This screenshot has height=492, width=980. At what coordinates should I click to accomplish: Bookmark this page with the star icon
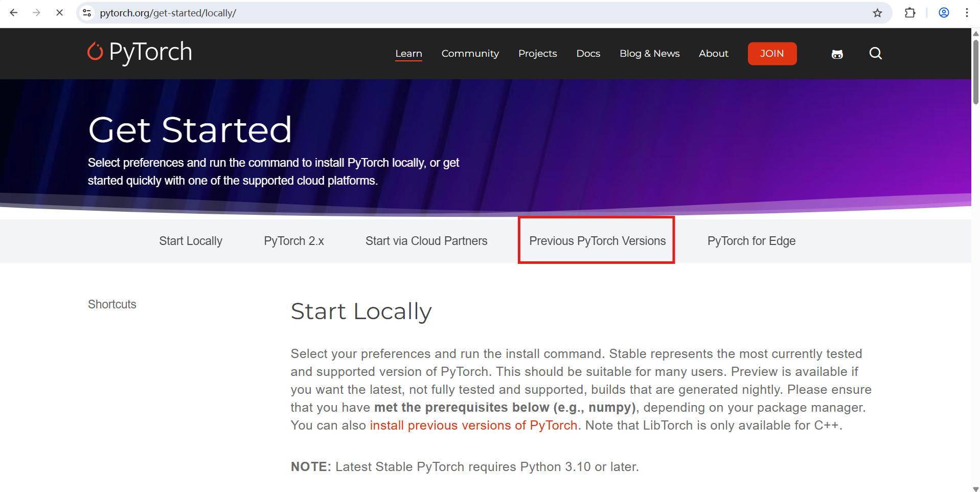click(877, 13)
